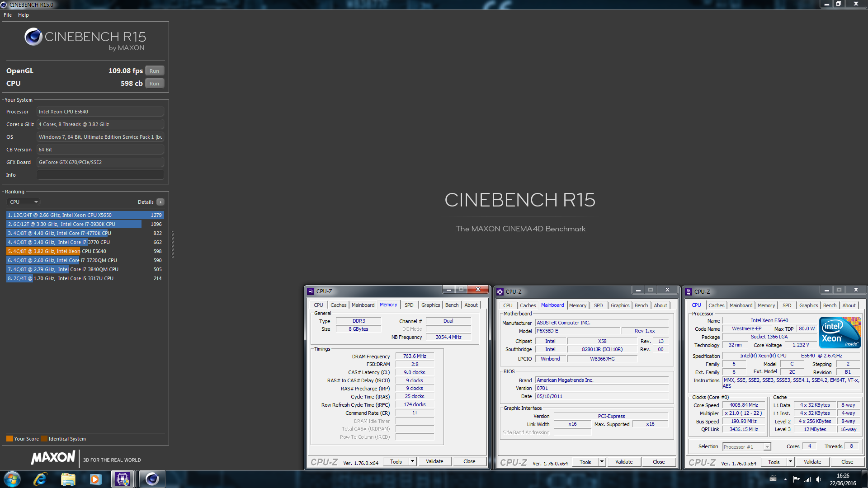Click the Details arrow icon in Ranking
The height and width of the screenshot is (488, 868).
(x=160, y=202)
